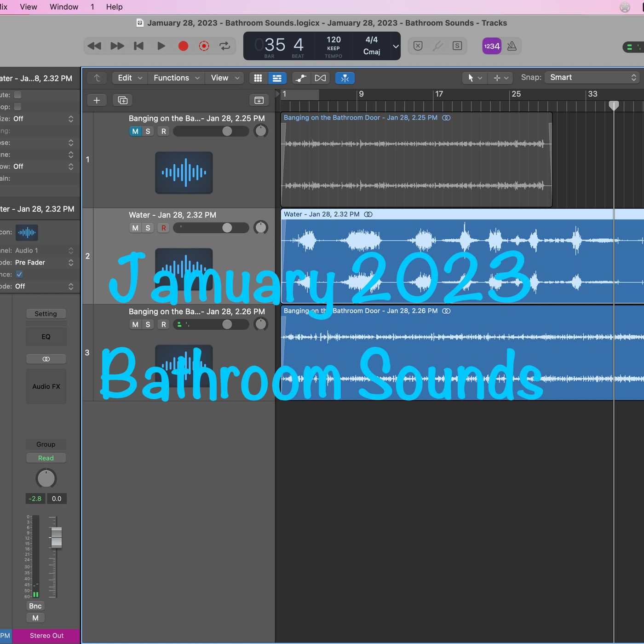This screenshot has width=644, height=644.
Task: Solo the Banging on the Bathroom Door track
Action: tap(148, 131)
